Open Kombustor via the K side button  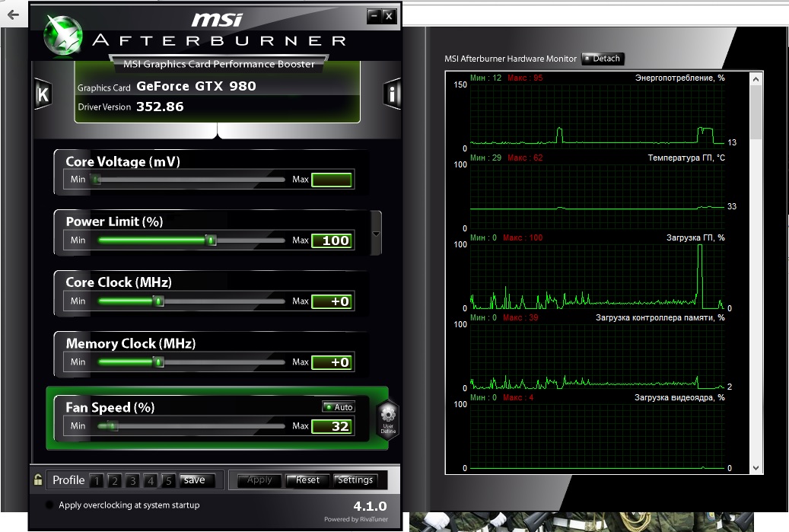click(x=43, y=94)
